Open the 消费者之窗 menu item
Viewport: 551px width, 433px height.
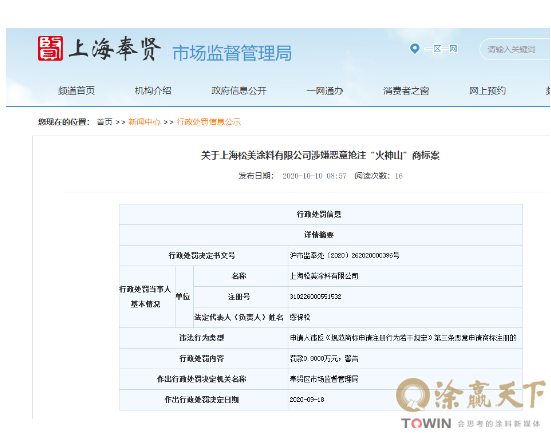pyautogui.click(x=406, y=91)
